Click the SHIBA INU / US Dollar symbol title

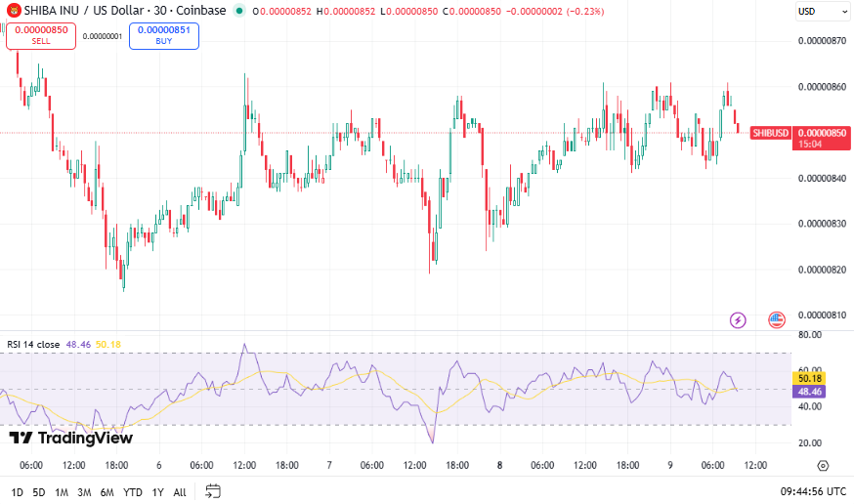pyautogui.click(x=125, y=11)
